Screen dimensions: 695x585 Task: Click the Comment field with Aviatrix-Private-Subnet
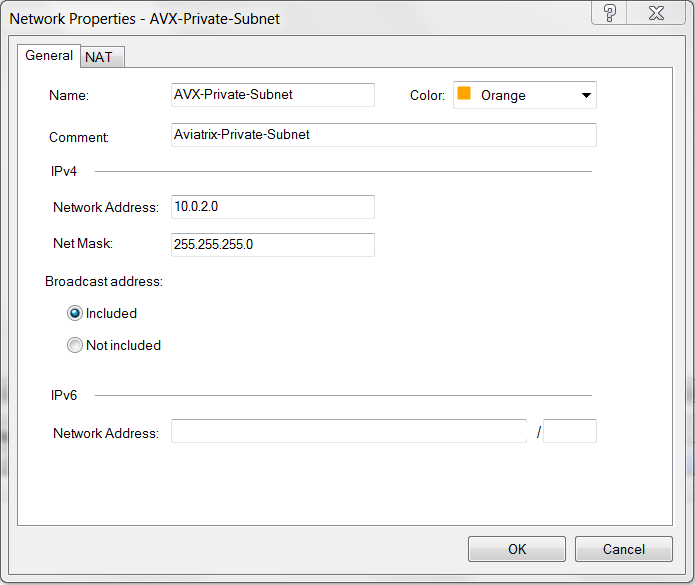(x=384, y=135)
